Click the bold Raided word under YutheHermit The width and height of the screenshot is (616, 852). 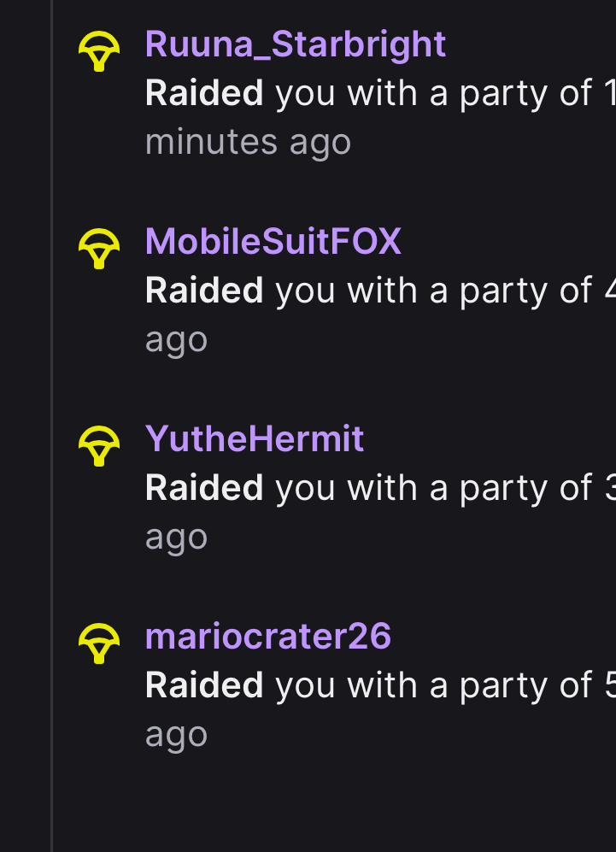[x=204, y=488]
